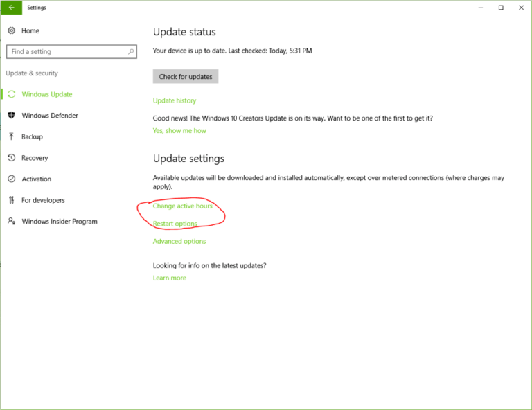This screenshot has width=532, height=410.
Task: Click the Home gear icon
Action: pyautogui.click(x=12, y=30)
